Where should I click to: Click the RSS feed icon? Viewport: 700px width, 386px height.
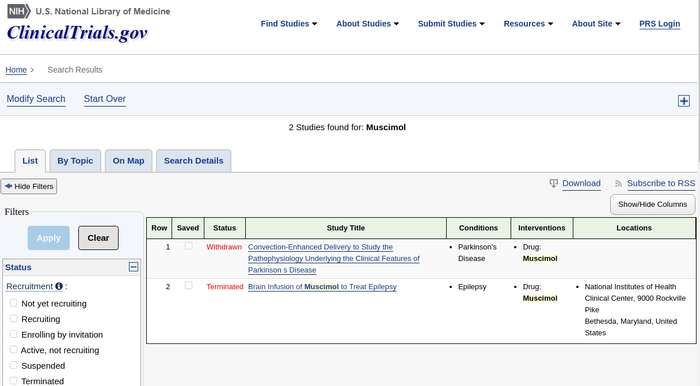[618, 184]
